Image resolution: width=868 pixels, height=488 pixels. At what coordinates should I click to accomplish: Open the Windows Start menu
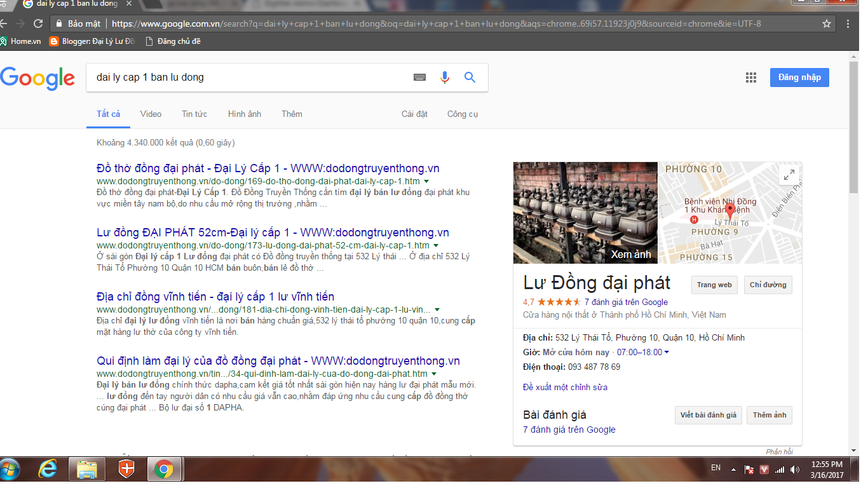[9, 470]
